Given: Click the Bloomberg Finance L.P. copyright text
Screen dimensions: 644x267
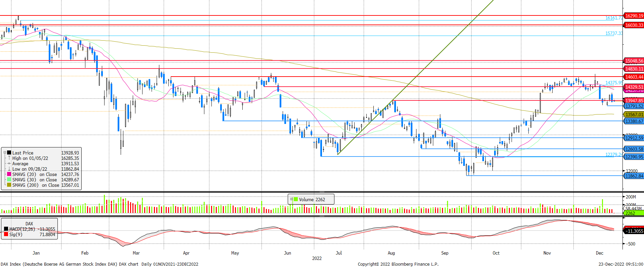Looking at the screenshot, I should pyautogui.click(x=398, y=264).
